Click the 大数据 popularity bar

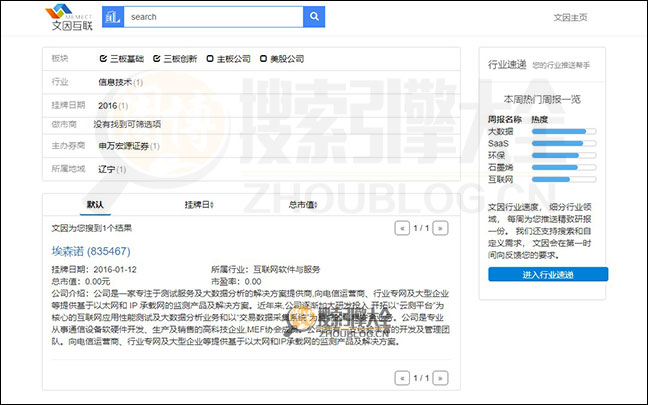pyautogui.click(x=564, y=131)
